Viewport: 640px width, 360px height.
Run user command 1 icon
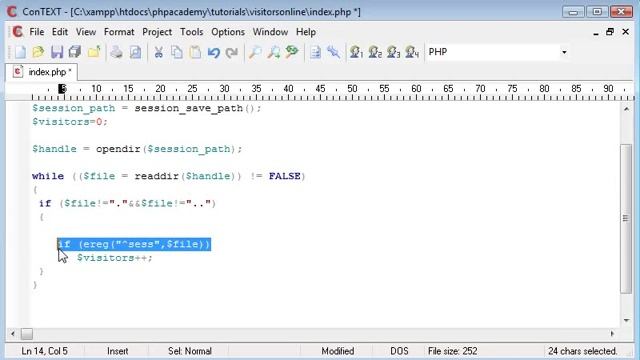356,52
